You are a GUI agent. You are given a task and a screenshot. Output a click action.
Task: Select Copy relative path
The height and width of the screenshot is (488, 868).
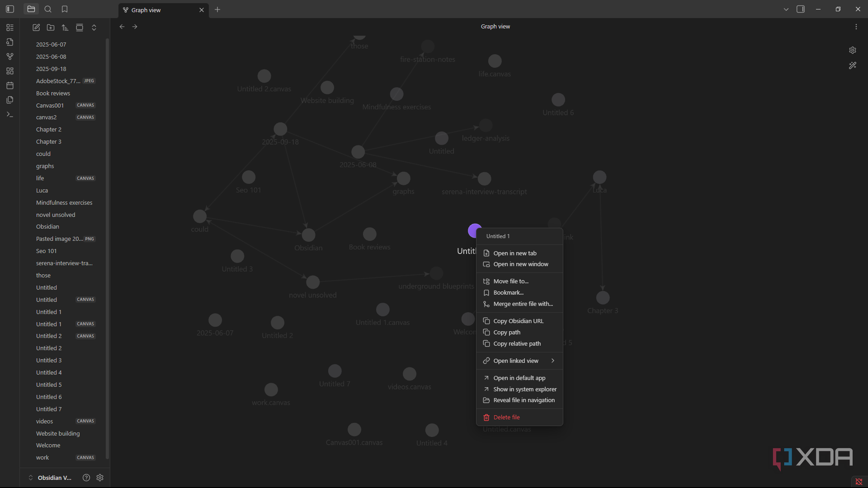tap(519, 343)
